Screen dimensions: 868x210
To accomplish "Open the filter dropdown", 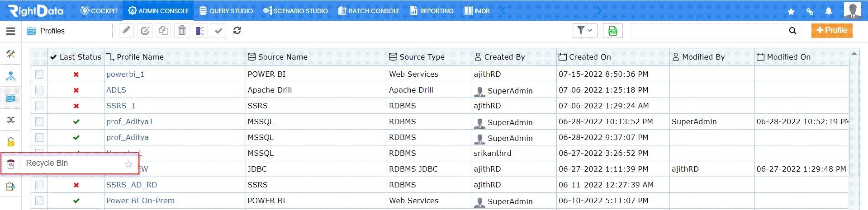I will (584, 31).
